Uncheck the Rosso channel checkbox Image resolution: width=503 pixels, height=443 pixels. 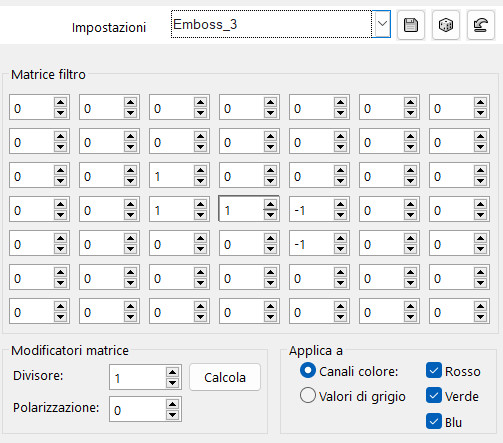point(434,371)
